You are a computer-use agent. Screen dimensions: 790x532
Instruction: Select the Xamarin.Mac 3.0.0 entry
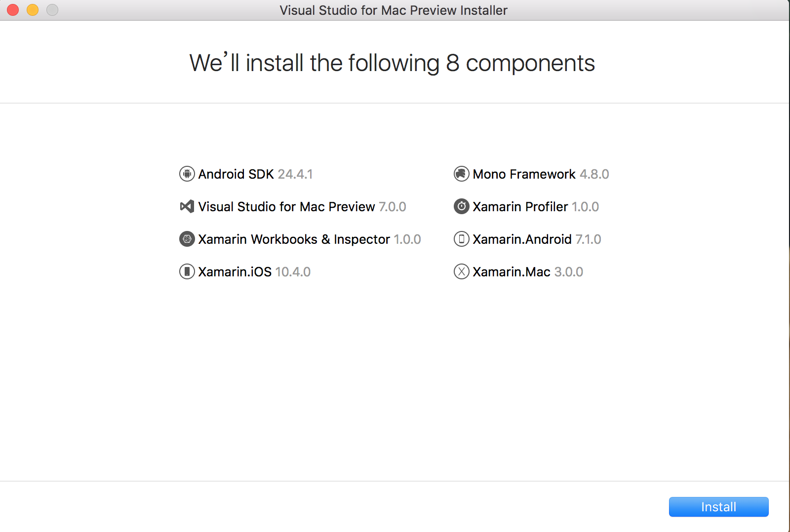tap(528, 272)
